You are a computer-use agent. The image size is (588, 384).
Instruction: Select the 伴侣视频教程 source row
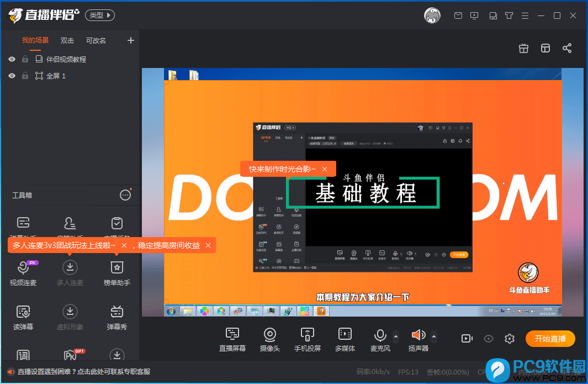(x=71, y=59)
